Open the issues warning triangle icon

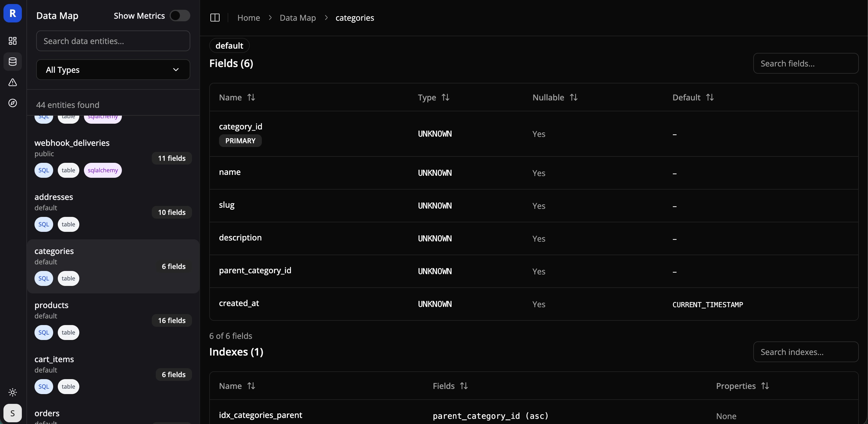[12, 83]
